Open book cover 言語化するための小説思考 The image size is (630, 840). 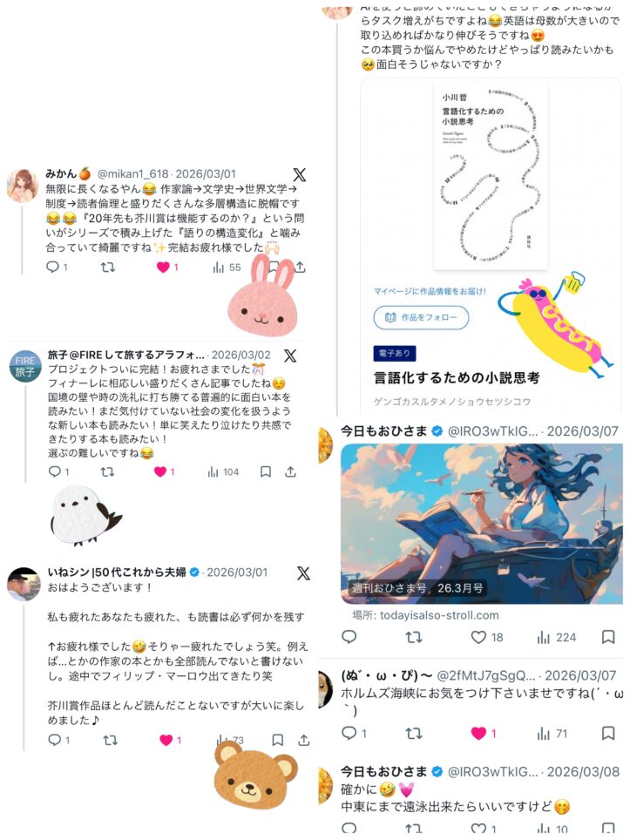[x=491, y=176]
